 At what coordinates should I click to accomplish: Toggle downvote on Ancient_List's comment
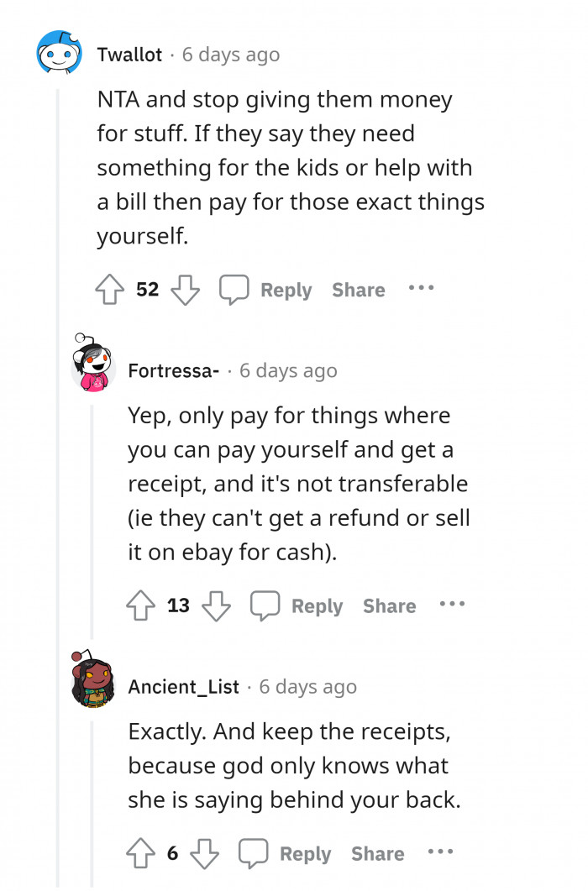tap(204, 853)
